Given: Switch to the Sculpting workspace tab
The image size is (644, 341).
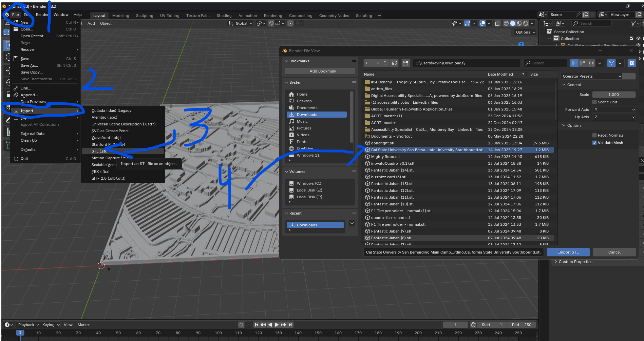Looking at the screenshot, I should coord(145,16).
